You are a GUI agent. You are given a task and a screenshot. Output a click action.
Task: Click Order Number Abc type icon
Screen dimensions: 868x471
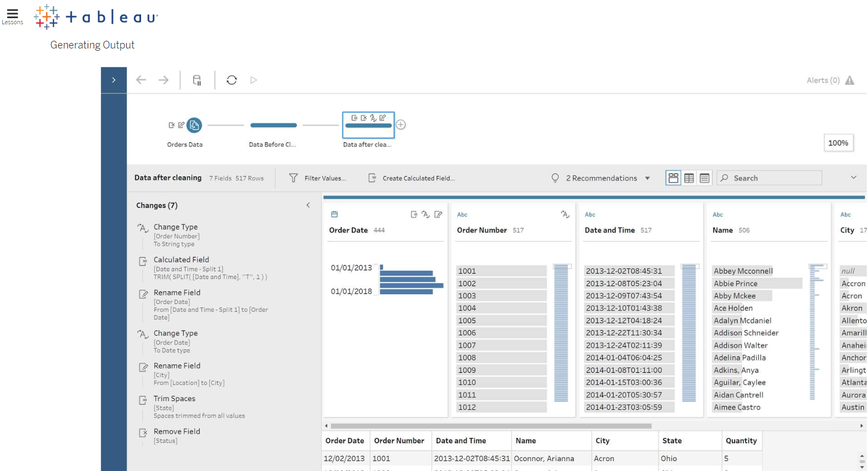click(x=462, y=215)
